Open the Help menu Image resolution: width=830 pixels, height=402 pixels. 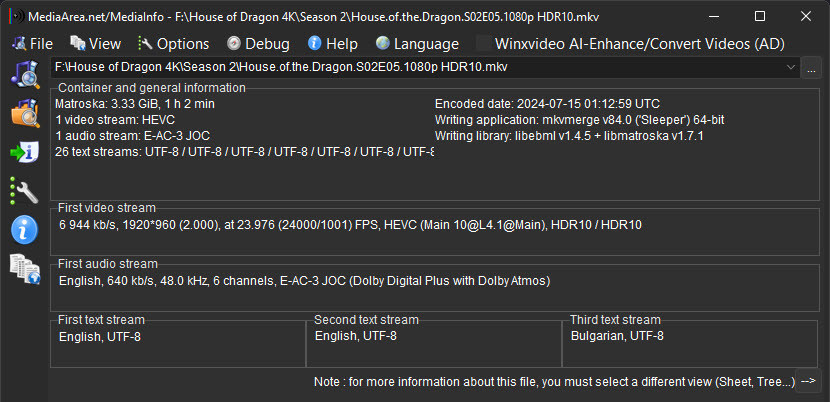coord(333,43)
